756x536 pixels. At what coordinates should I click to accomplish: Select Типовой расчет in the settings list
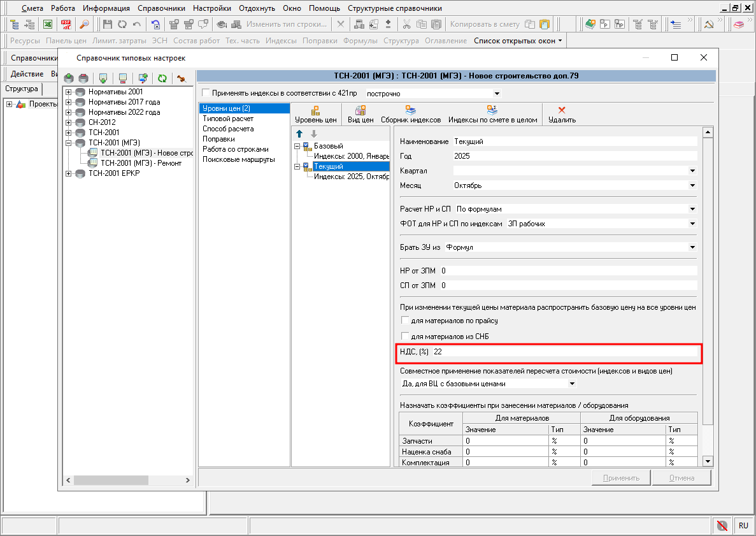pos(228,119)
